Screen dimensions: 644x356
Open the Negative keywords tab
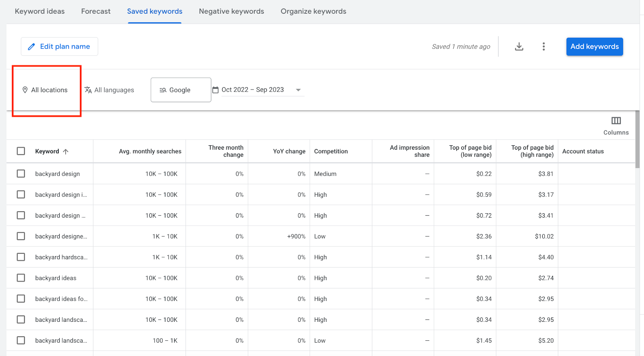[x=231, y=11]
